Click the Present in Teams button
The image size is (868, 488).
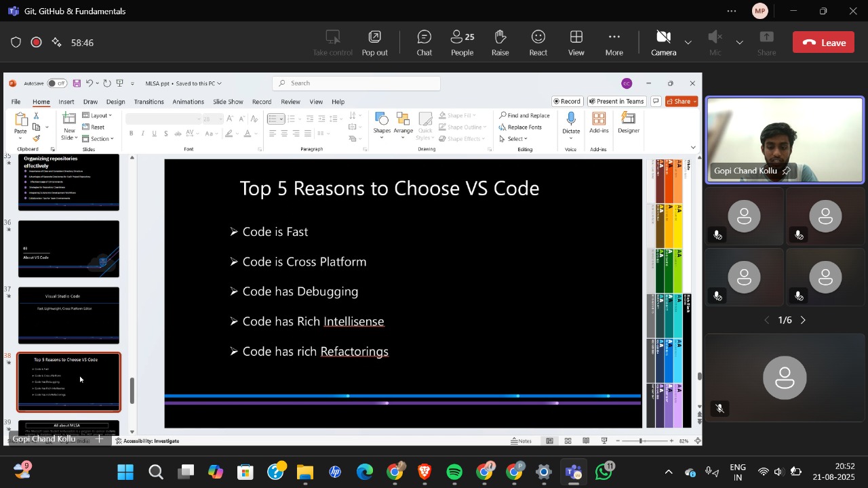tap(616, 100)
